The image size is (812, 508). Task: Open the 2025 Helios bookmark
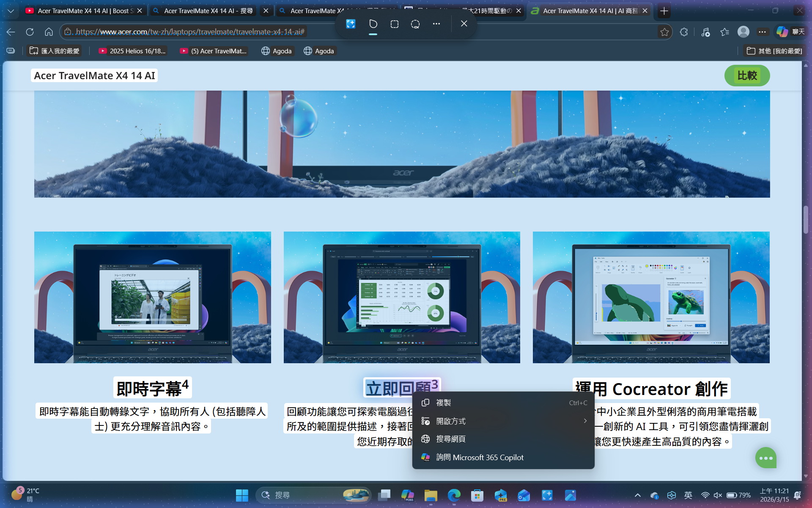point(132,51)
